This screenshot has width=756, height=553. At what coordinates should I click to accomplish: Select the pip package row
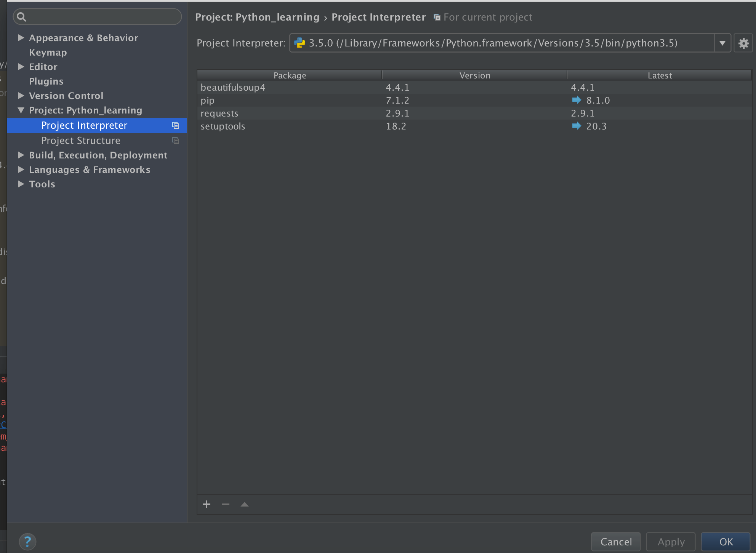[x=474, y=100]
